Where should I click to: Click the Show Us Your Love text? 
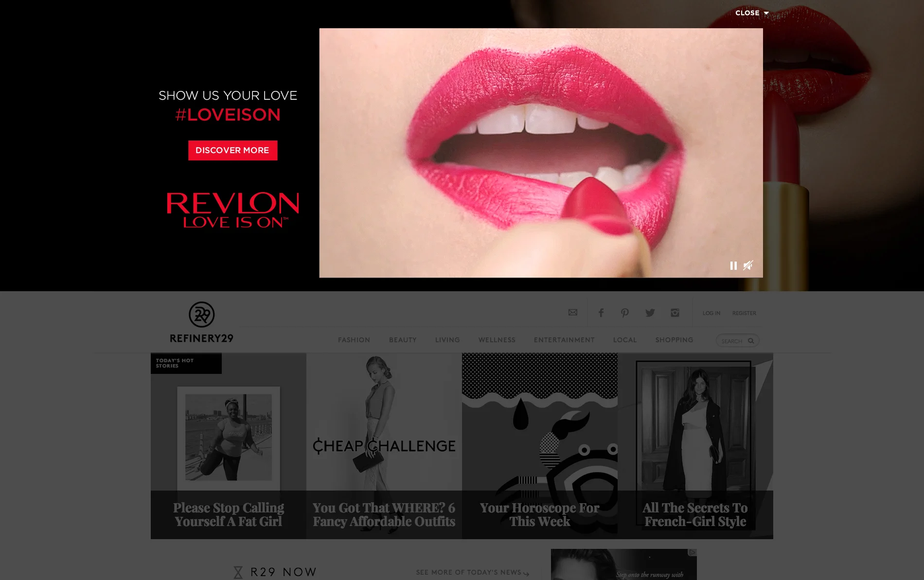pyautogui.click(x=228, y=95)
